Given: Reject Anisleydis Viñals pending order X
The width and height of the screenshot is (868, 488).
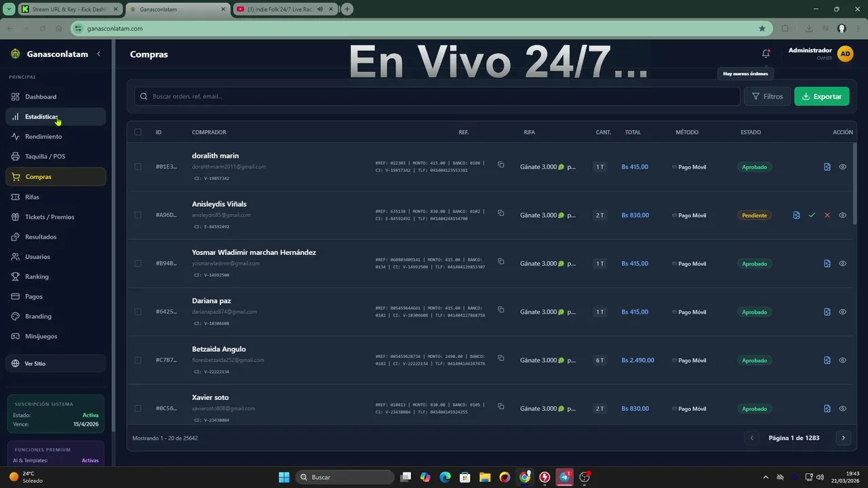Looking at the screenshot, I should tap(827, 215).
